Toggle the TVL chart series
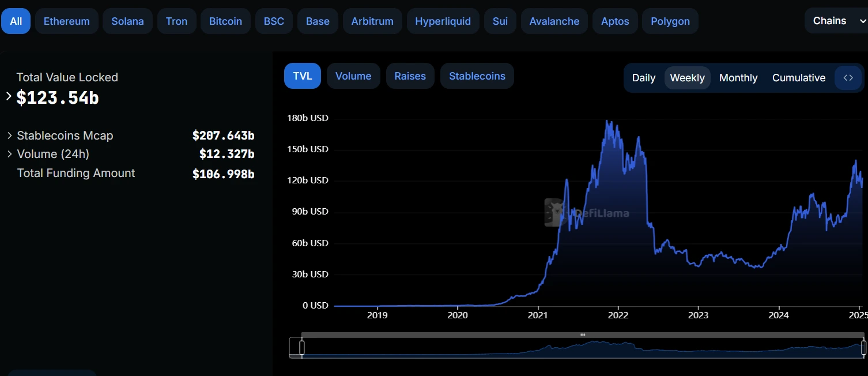868x376 pixels. 303,76
